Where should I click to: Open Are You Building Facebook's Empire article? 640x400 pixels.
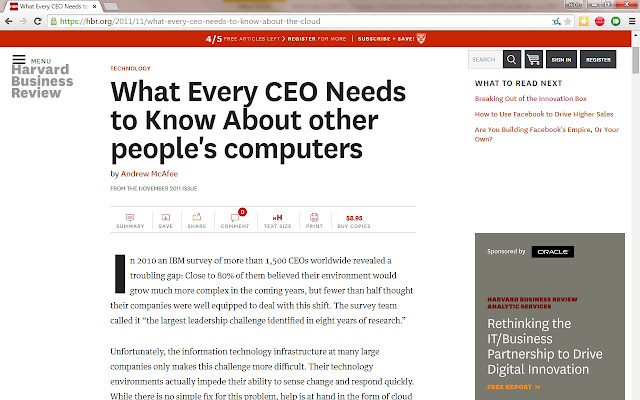[547, 134]
